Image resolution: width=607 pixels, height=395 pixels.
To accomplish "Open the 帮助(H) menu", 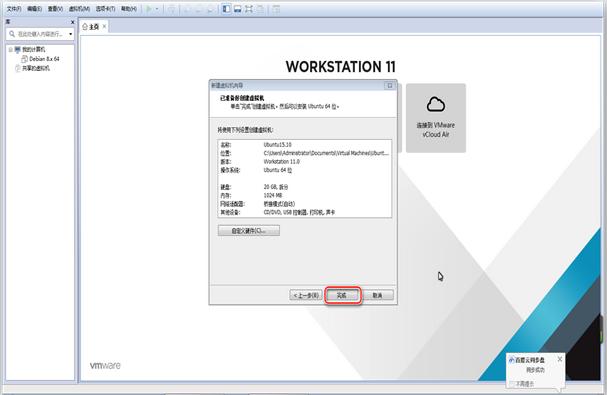I will [x=129, y=9].
